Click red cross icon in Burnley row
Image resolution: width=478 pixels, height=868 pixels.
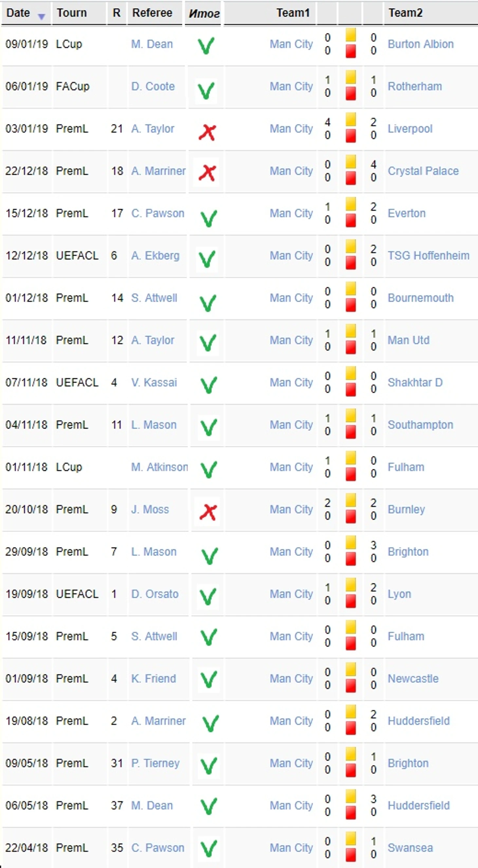click(x=208, y=512)
